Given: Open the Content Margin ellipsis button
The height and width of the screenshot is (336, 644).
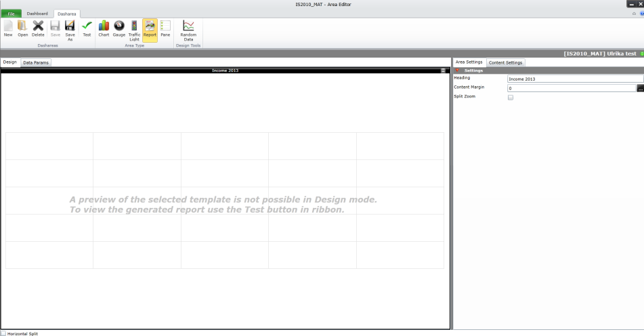Looking at the screenshot, I should coord(641,88).
